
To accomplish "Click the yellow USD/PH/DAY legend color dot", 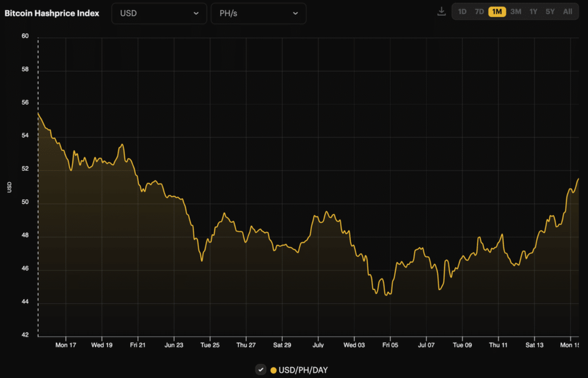I will click(273, 370).
